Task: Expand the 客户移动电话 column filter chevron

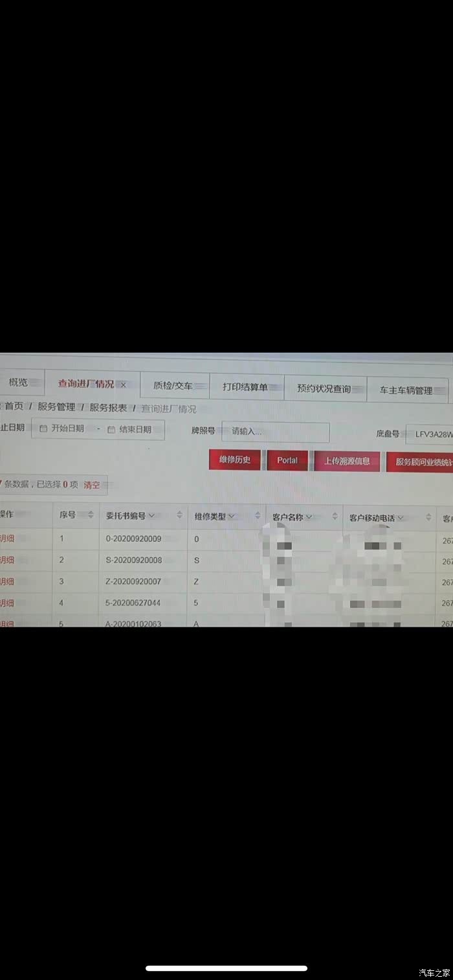Action: (401, 518)
